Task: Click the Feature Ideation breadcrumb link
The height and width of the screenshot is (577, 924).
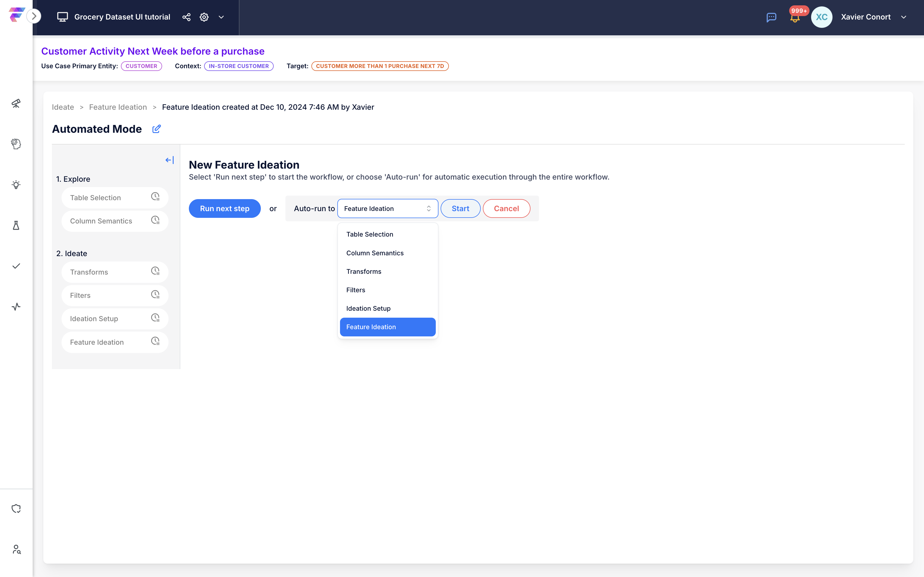Action: point(118,107)
